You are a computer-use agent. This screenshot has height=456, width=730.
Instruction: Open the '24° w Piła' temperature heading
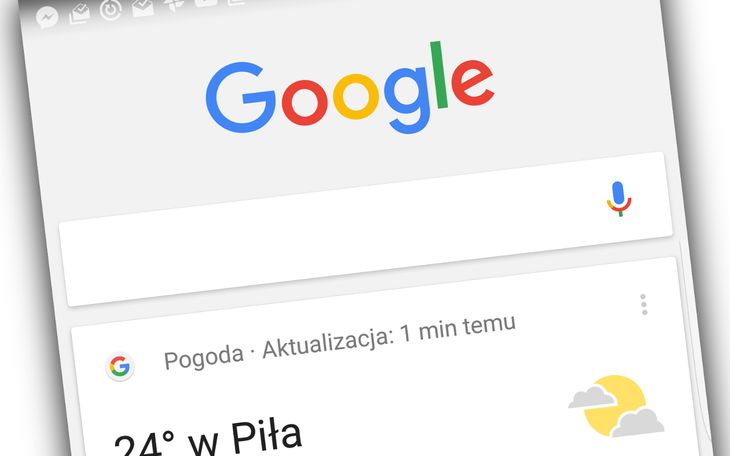coord(208,439)
